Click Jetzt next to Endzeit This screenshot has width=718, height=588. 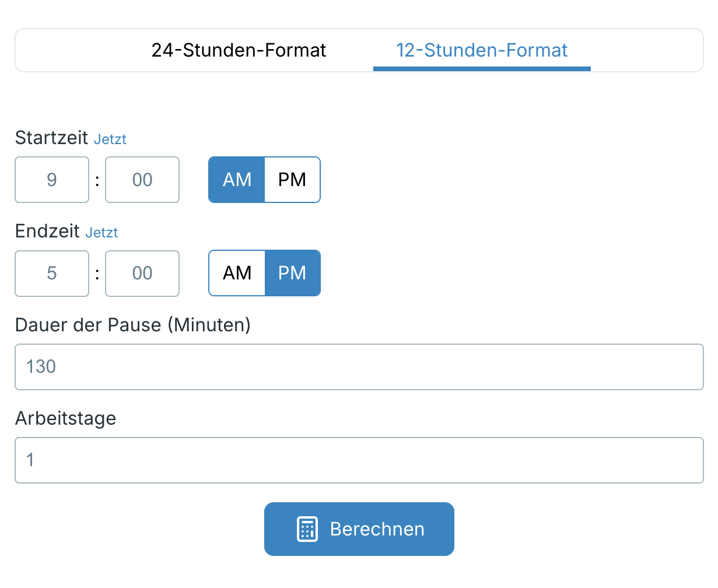(102, 232)
